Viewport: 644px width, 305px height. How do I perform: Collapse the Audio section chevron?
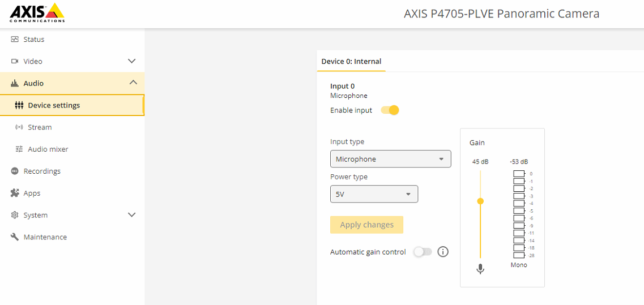click(x=133, y=83)
